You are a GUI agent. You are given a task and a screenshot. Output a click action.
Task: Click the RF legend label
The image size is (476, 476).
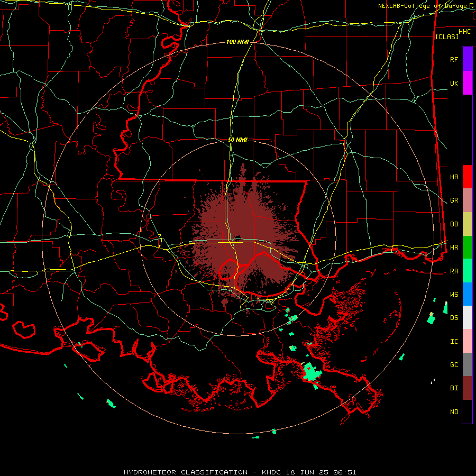point(454,59)
